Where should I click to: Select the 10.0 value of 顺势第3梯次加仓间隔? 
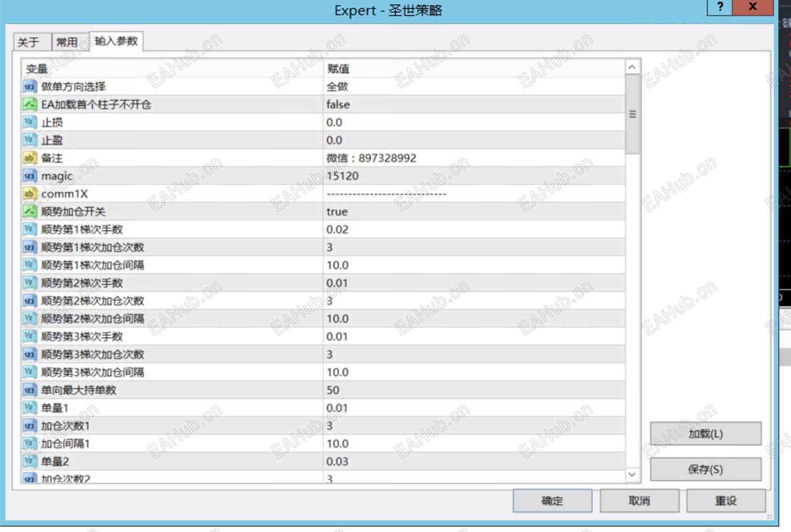point(338,372)
